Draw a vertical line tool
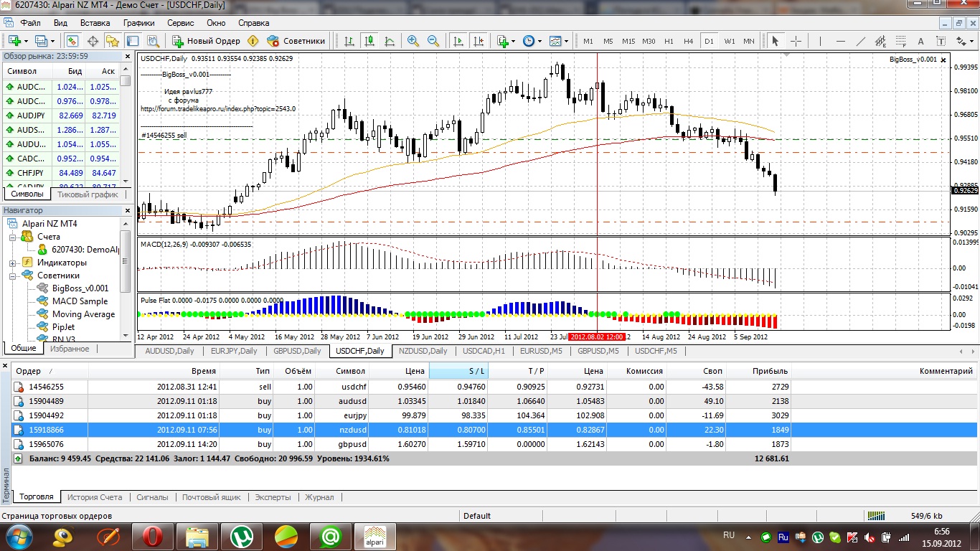The height and width of the screenshot is (551, 980). coord(821,41)
